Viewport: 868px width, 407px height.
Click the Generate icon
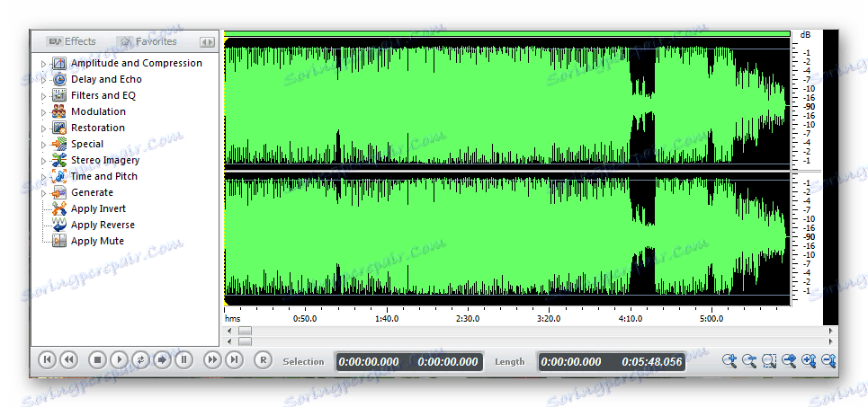pos(58,192)
